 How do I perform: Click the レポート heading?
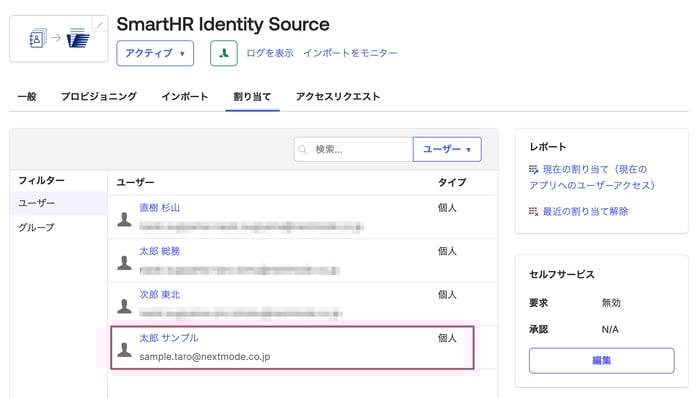pos(548,147)
